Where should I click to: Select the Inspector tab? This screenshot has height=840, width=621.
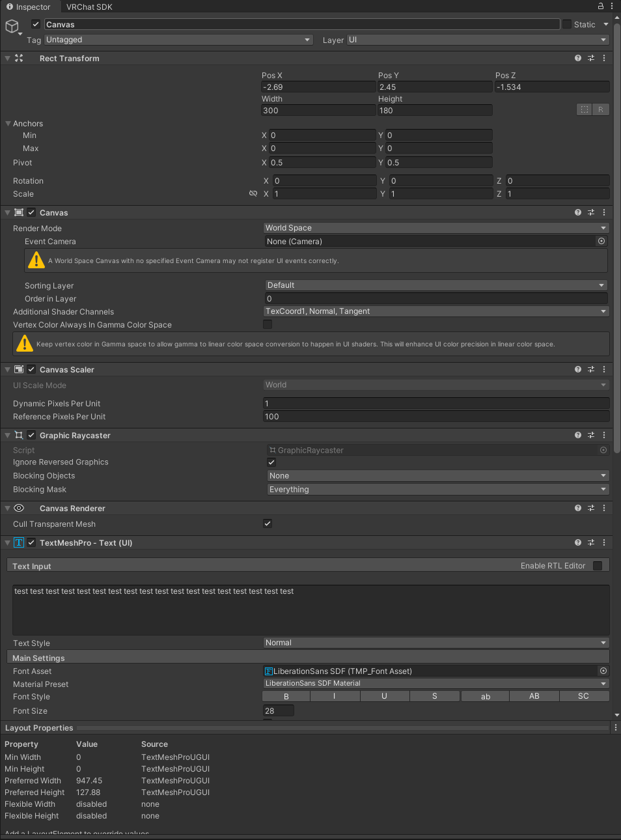(x=29, y=7)
